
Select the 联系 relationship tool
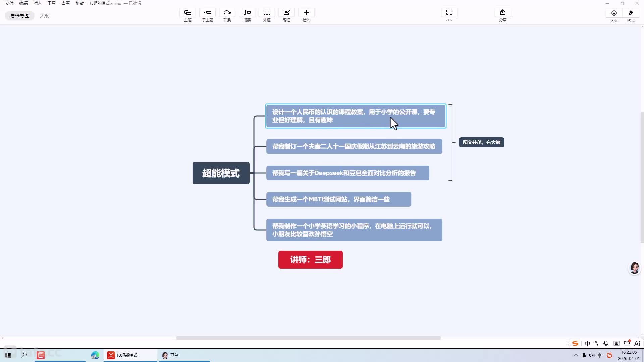[227, 13]
